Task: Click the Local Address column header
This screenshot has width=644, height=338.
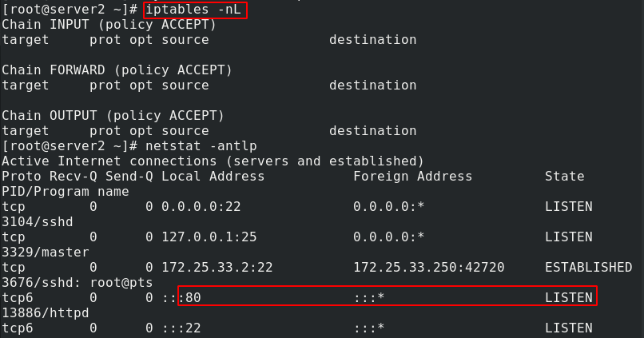Action: click(x=213, y=176)
